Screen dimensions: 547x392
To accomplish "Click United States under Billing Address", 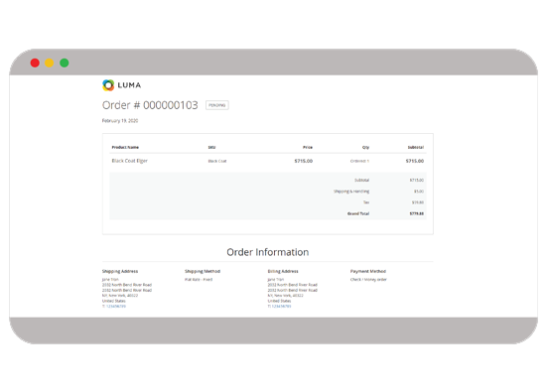I will (279, 301).
